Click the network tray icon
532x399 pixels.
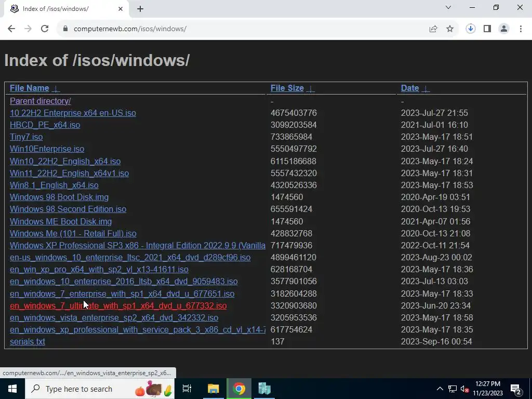coord(453,389)
